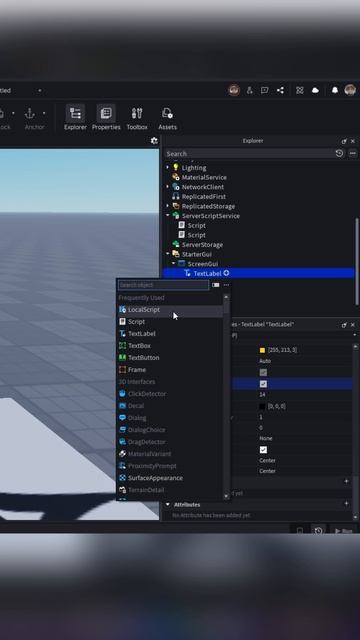
Task: Open the Anchor dropdown arrow
Action: (44, 113)
